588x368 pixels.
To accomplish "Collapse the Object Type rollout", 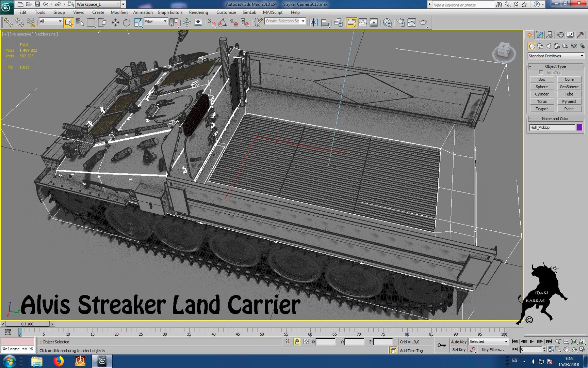I will tap(555, 66).
